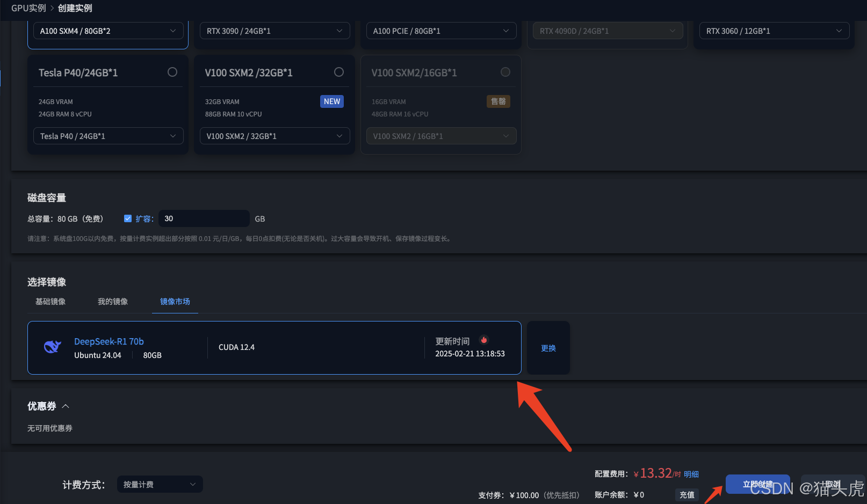Click the 无可用优惠券 text
Image resolution: width=867 pixels, height=504 pixels.
point(50,428)
